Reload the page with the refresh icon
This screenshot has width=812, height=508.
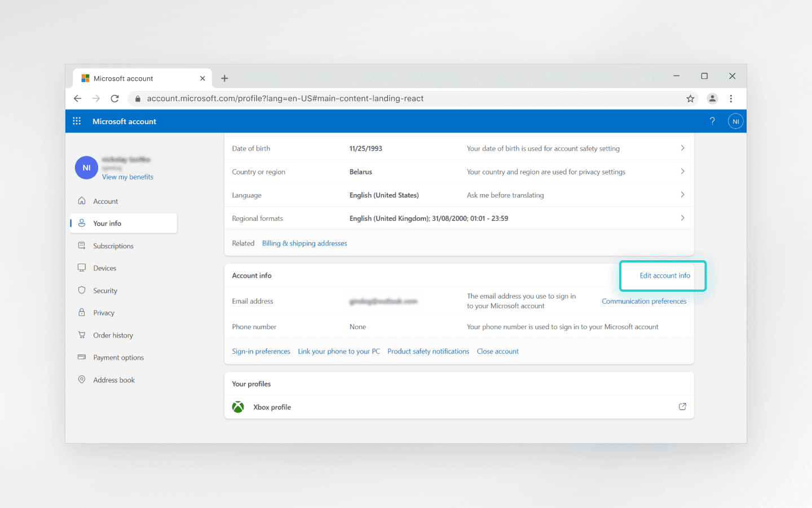pyautogui.click(x=114, y=98)
